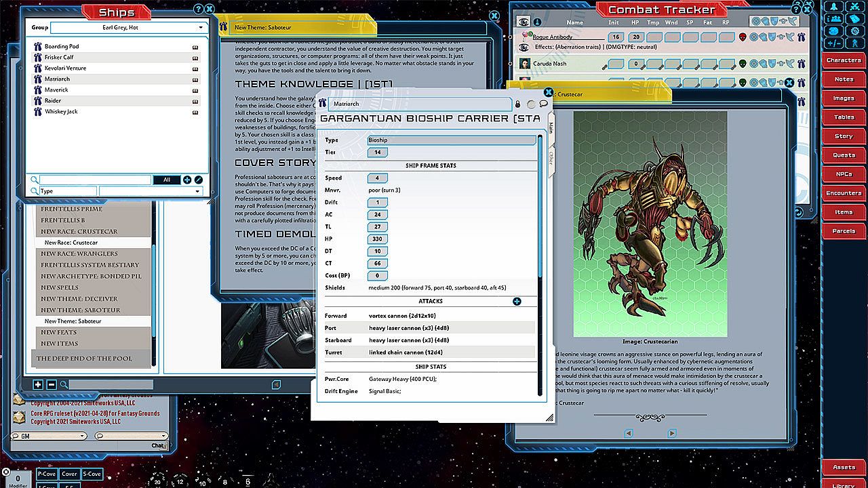Toggle the Cover modifier button
This screenshot has width=868, height=488.
tap(69, 474)
